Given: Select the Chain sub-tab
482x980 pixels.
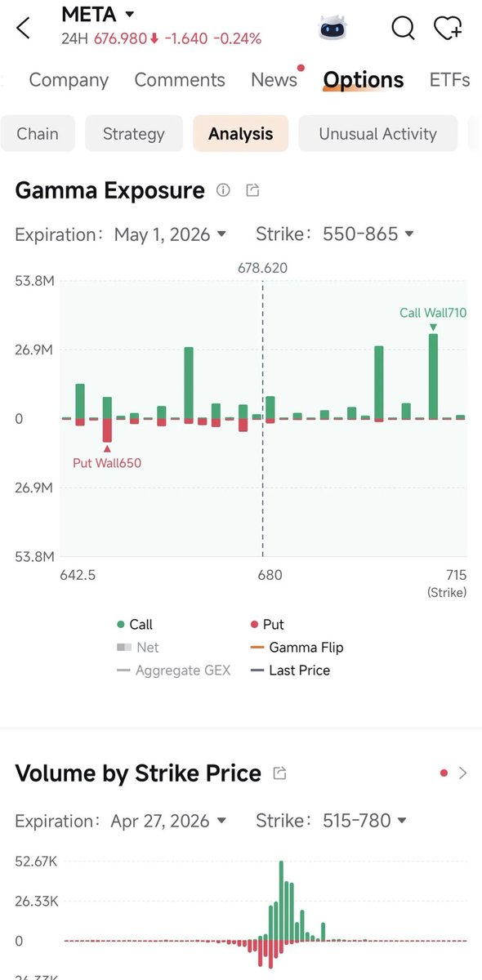Looking at the screenshot, I should 38,134.
